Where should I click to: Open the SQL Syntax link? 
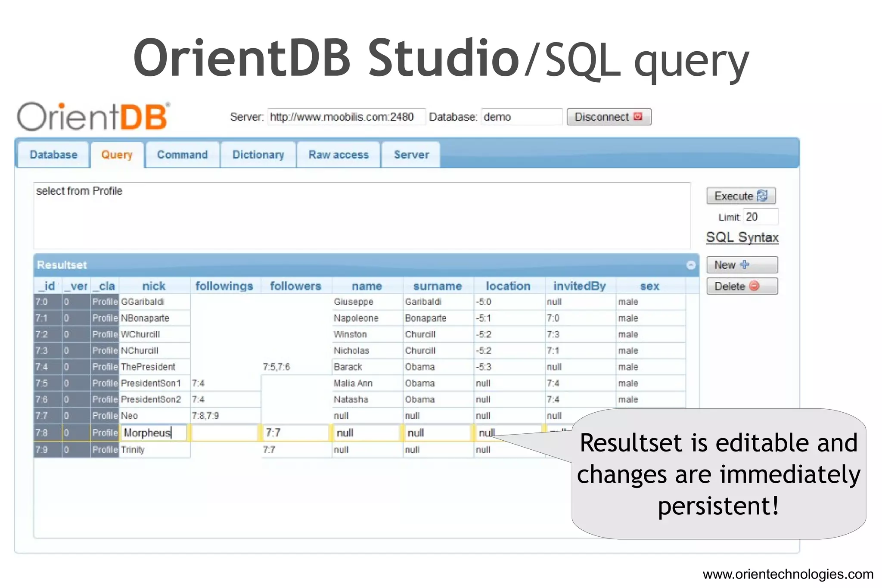pos(742,237)
